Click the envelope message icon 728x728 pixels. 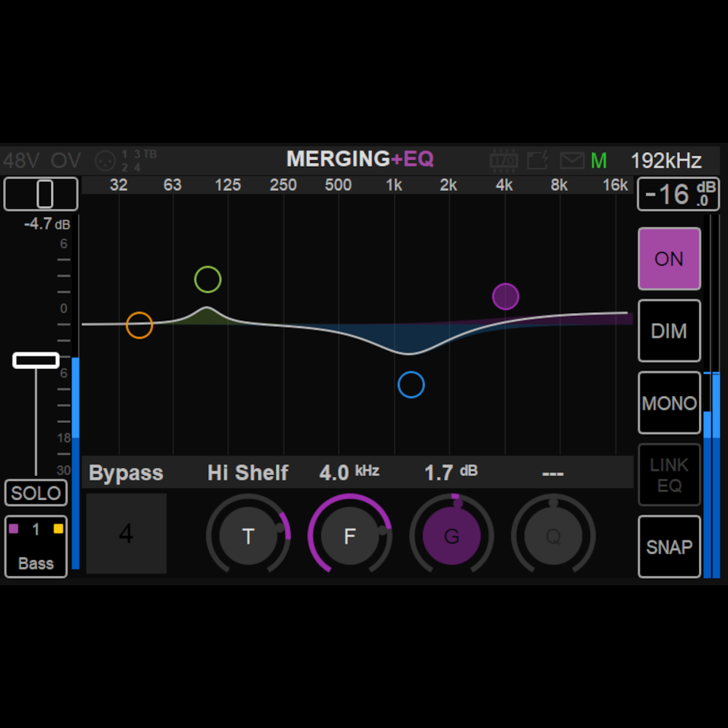coord(571,161)
